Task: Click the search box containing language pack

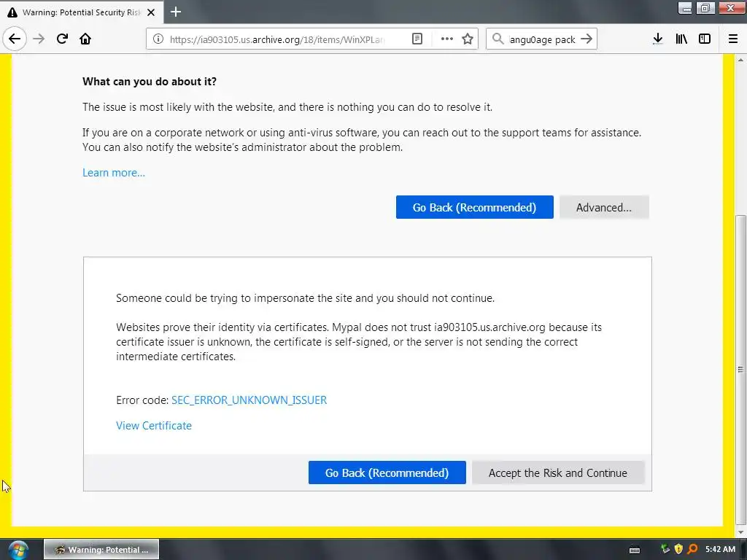Action: [x=542, y=39]
